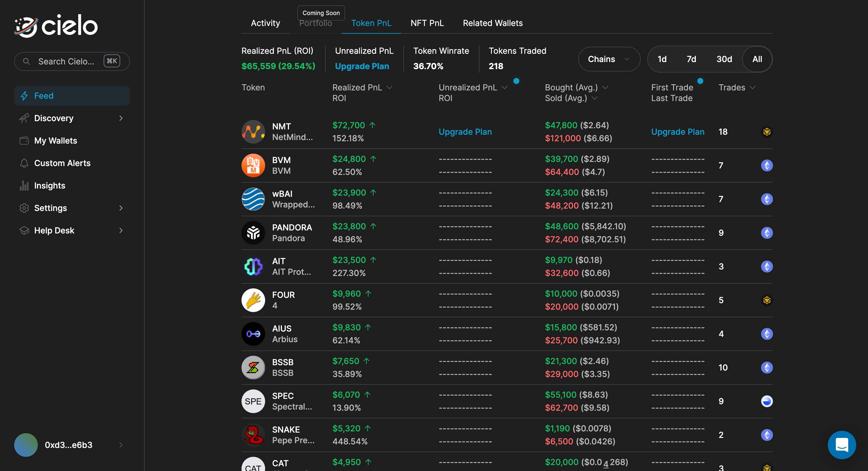Open the chat support bubble

click(x=841, y=445)
